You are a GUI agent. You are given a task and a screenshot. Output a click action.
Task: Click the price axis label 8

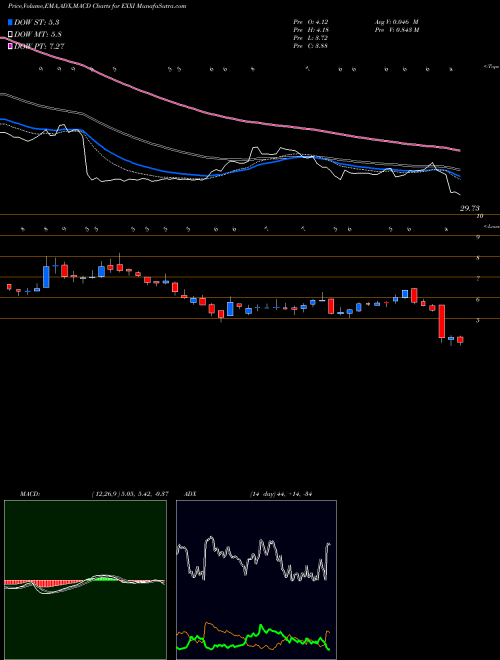click(478, 258)
